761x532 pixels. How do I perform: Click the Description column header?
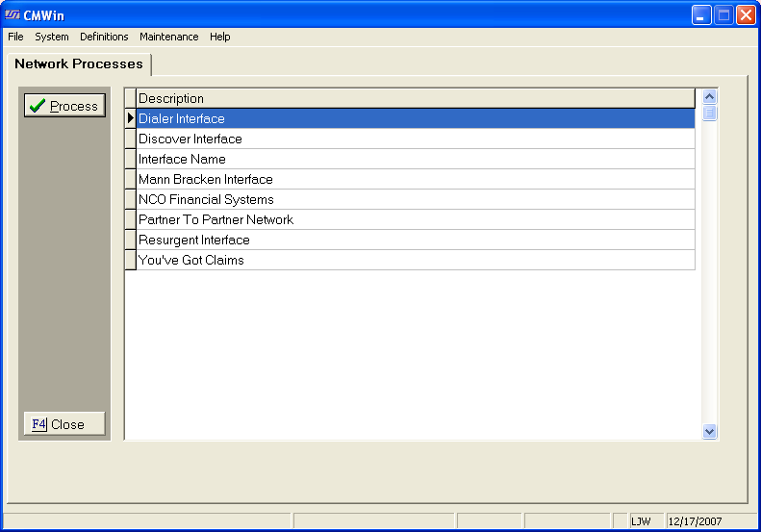pos(414,98)
